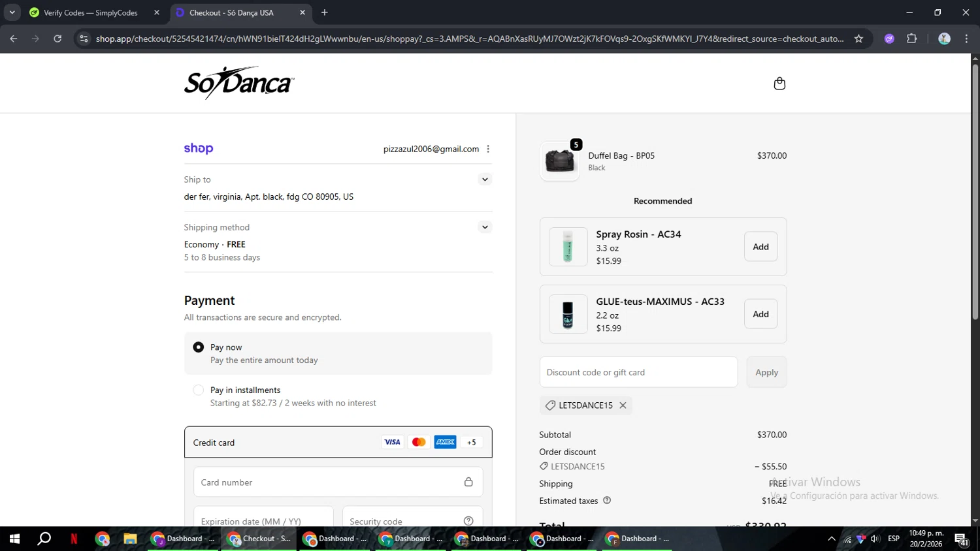Open Netflix from taskbar
The width and height of the screenshot is (980, 551).
[74, 539]
